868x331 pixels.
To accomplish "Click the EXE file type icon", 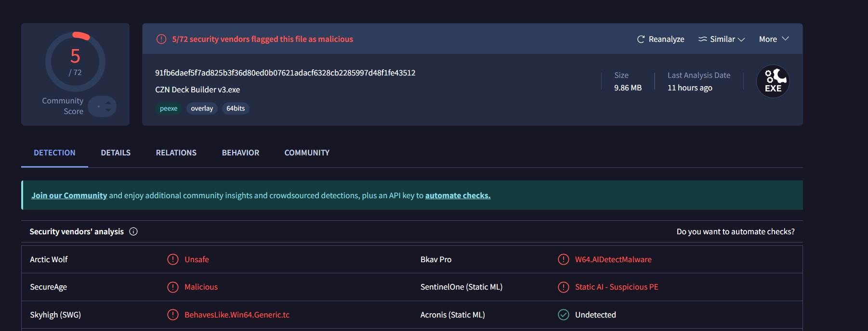I will click(773, 81).
